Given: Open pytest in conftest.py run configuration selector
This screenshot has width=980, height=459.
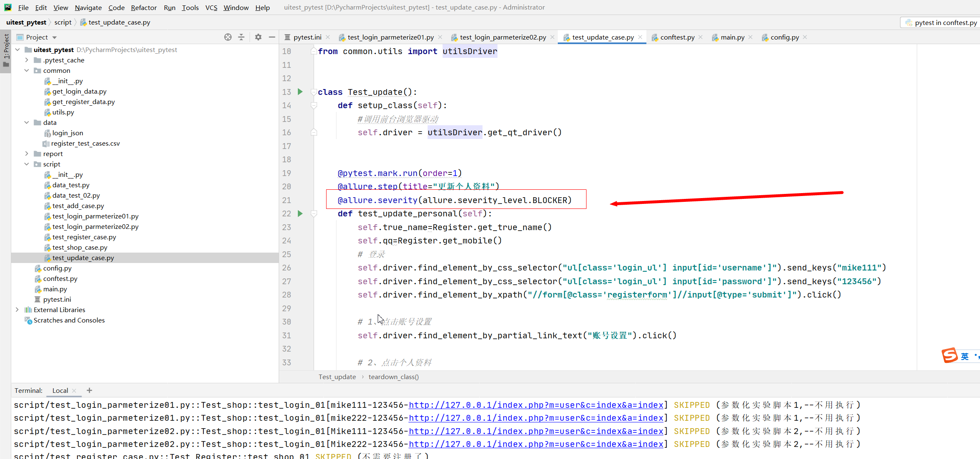Looking at the screenshot, I should pos(942,22).
